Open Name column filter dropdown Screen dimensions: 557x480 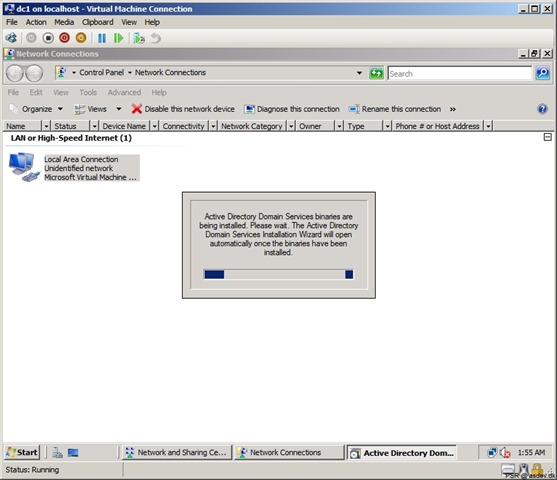tap(46, 126)
